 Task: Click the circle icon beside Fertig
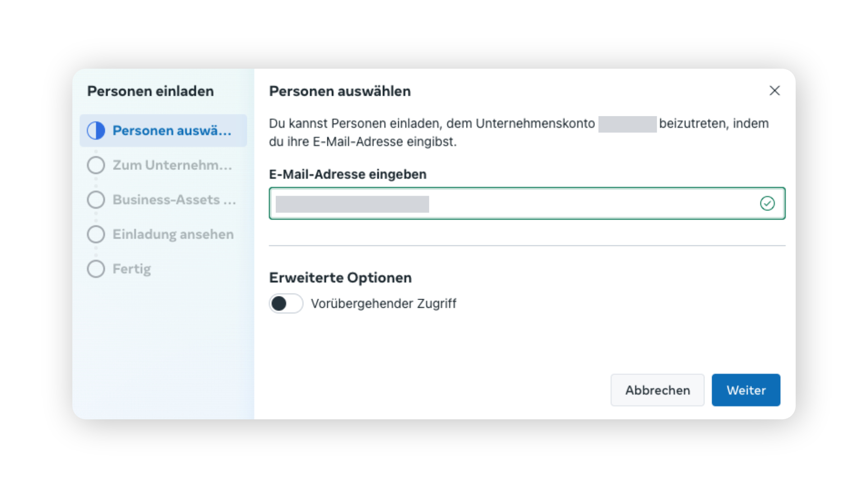pyautogui.click(x=96, y=269)
